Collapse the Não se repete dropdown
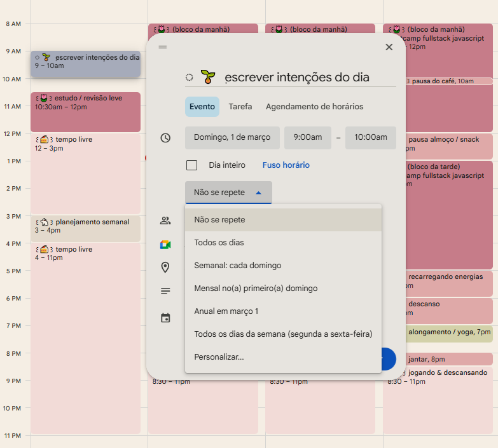 pyautogui.click(x=228, y=193)
